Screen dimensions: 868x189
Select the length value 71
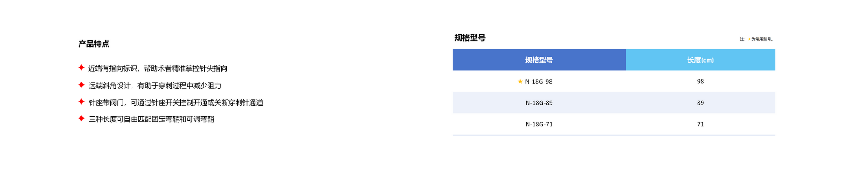pyautogui.click(x=700, y=124)
